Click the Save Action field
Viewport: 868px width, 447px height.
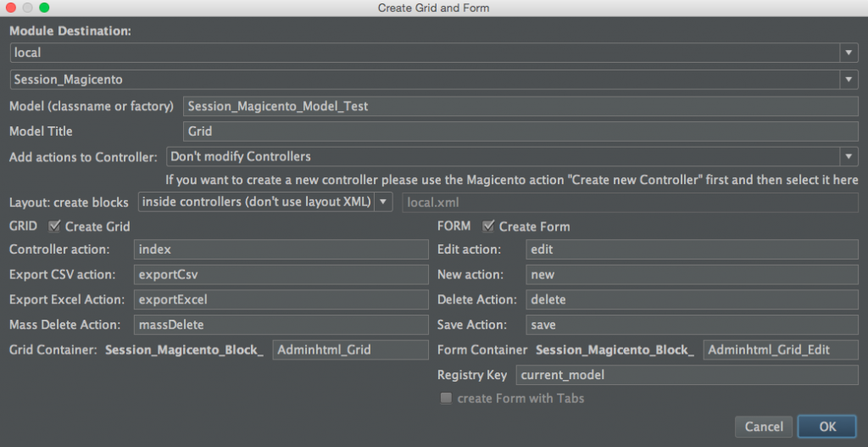point(692,325)
